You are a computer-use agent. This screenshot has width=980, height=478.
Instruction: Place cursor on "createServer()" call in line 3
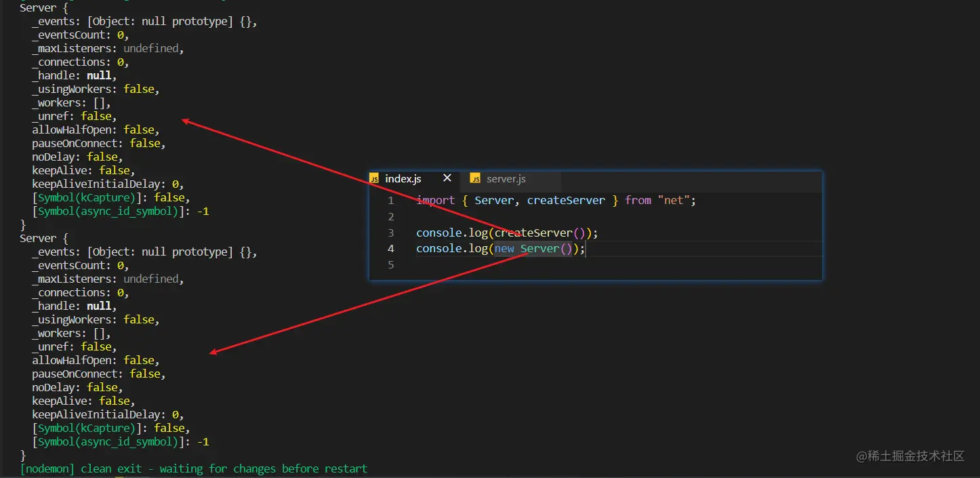[x=539, y=233]
